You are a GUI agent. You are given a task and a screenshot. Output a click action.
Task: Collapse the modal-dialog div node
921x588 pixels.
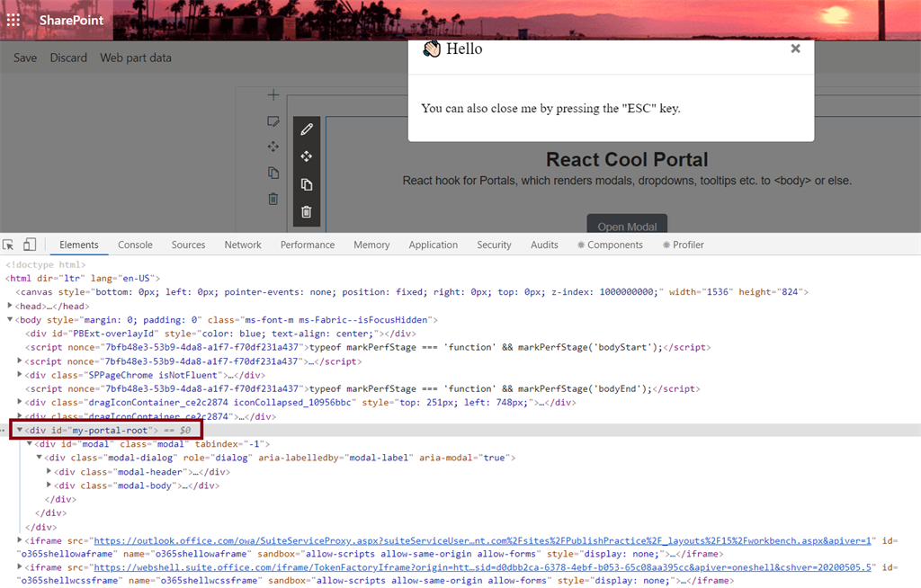click(x=40, y=457)
